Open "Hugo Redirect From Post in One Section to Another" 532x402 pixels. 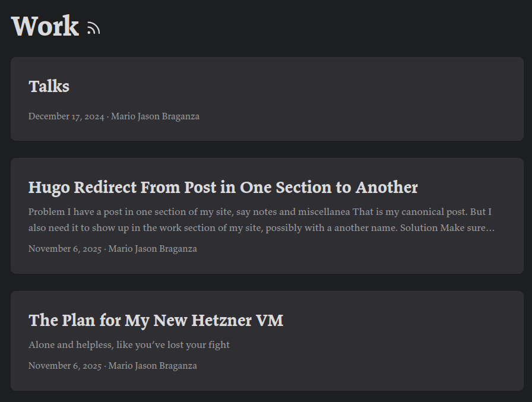223,187
